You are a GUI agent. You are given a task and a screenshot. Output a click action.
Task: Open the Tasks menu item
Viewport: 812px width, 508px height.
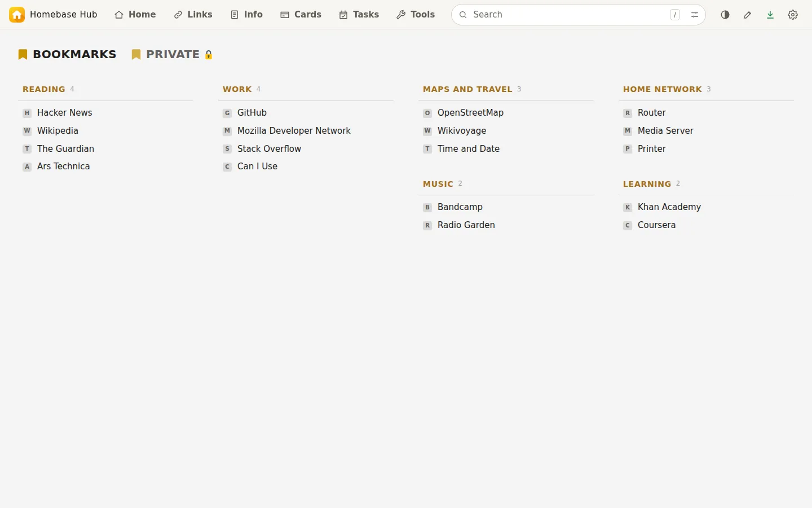[x=359, y=15]
